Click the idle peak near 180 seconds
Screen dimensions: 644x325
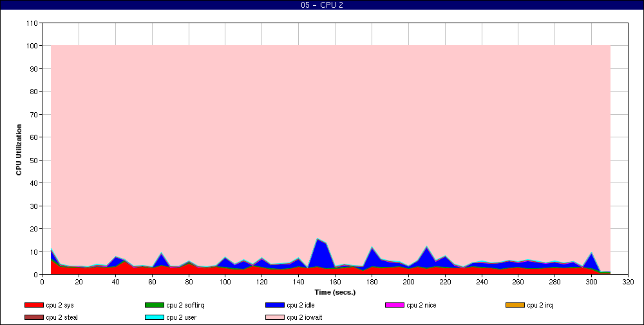tap(372, 257)
